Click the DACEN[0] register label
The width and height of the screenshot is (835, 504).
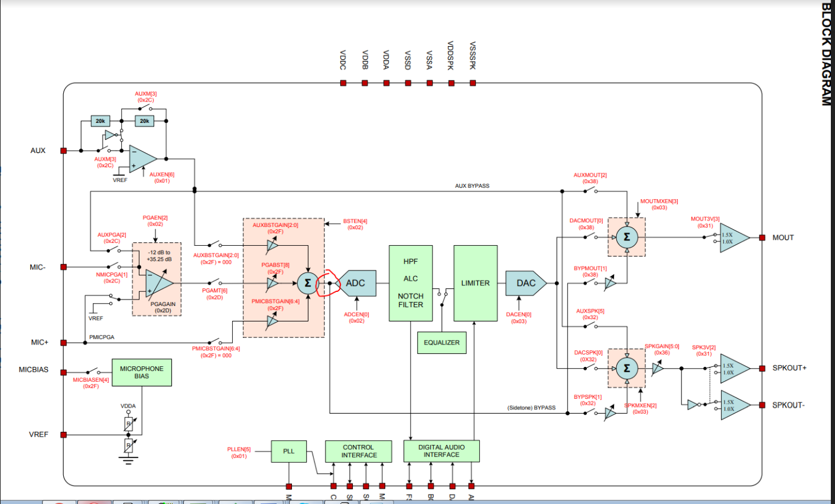(x=519, y=318)
